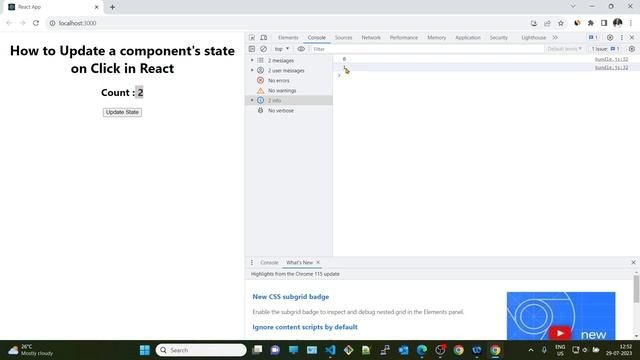Click the drawer vertical scrollbar
Viewport: 640px width, 360px height.
tap(636, 289)
